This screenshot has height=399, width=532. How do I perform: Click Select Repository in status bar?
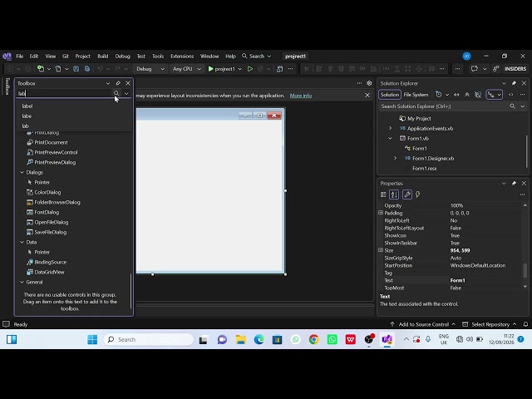tap(490, 324)
